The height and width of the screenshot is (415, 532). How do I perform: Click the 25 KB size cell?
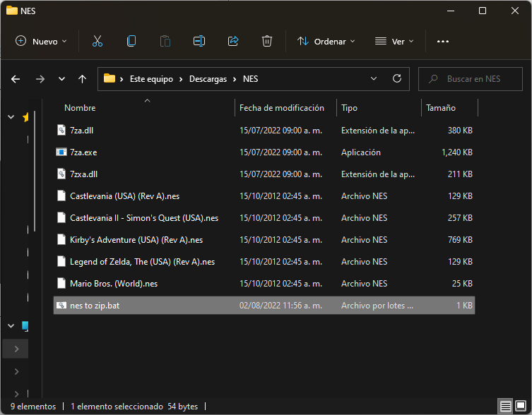pyautogui.click(x=462, y=284)
